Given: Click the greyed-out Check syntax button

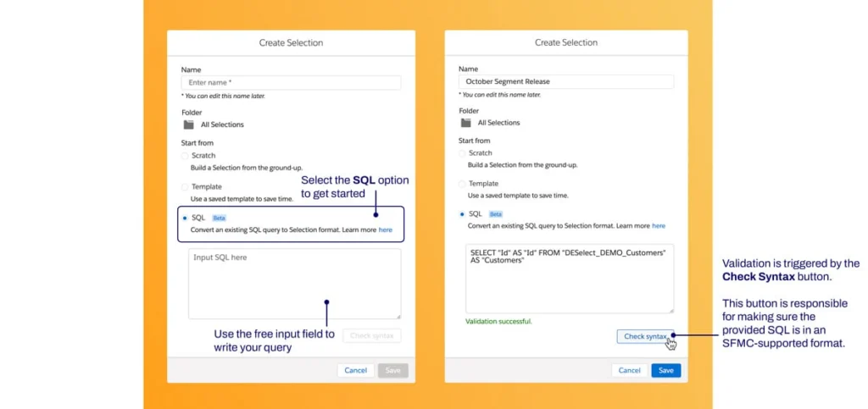Looking at the screenshot, I should [372, 336].
